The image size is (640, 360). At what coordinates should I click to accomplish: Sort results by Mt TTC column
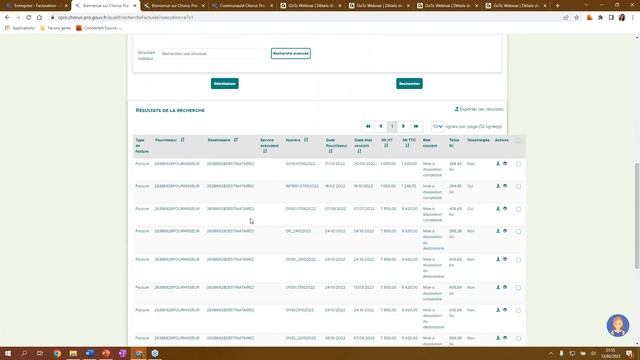(407, 145)
